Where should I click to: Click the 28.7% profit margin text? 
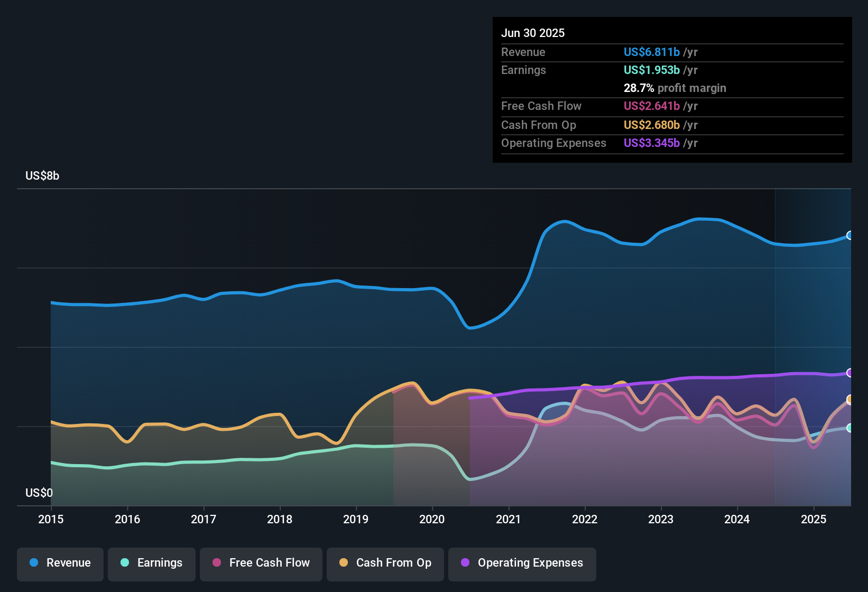click(x=675, y=88)
